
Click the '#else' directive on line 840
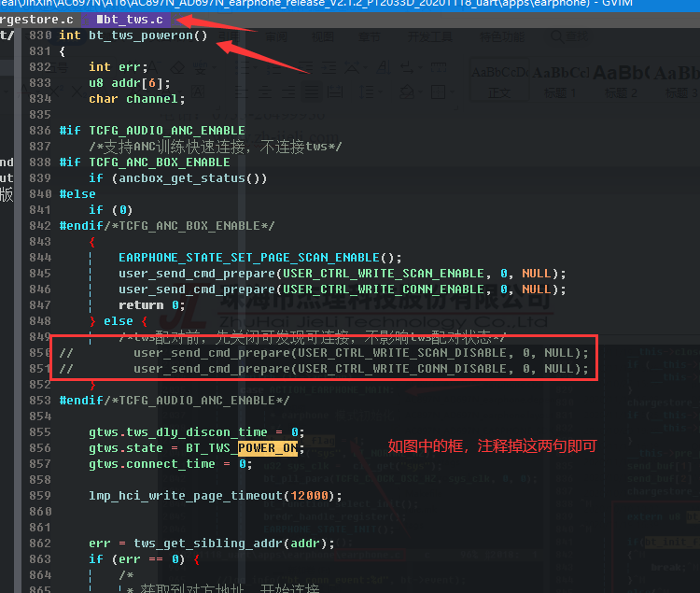(x=77, y=194)
